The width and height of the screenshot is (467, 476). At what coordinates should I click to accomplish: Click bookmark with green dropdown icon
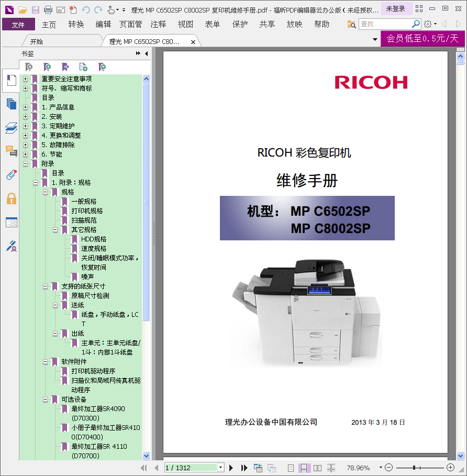[102, 67]
